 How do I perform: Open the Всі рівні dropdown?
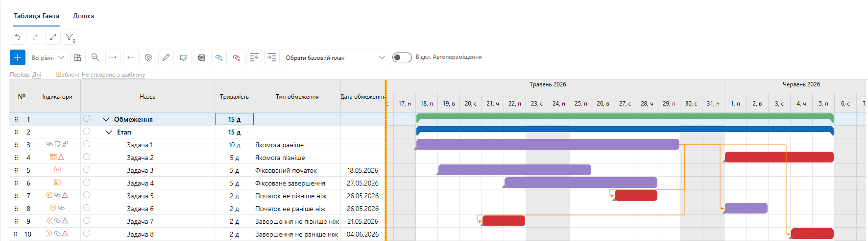(48, 57)
